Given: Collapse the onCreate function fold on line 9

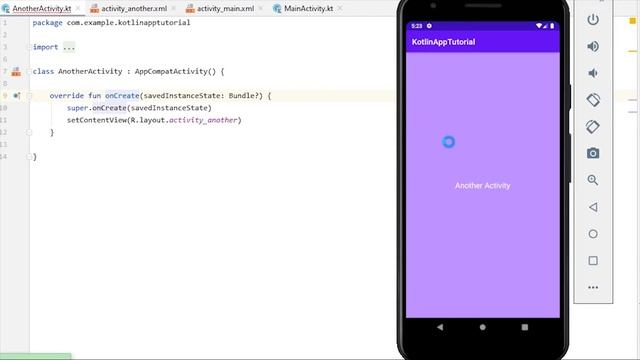Looking at the screenshot, I should point(29,96).
